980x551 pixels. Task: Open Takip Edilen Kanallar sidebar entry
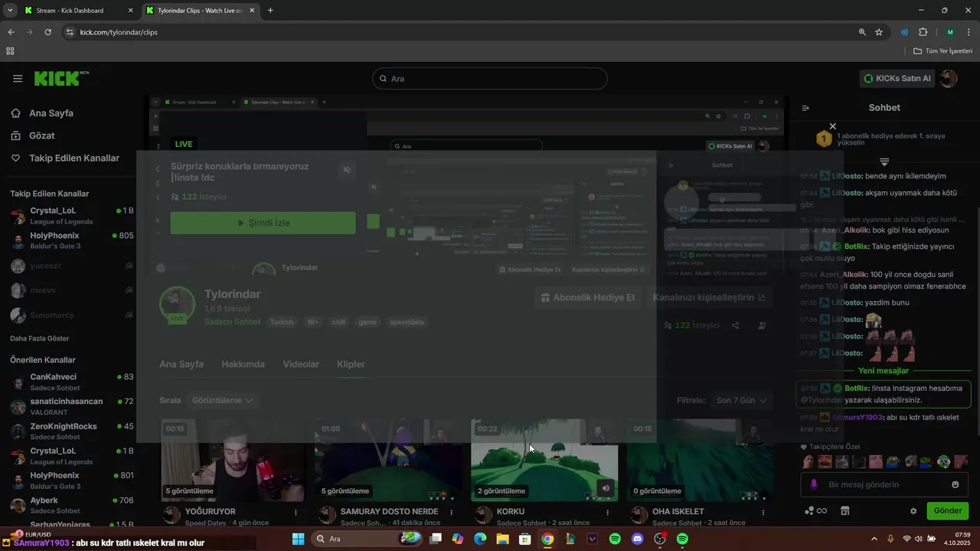click(x=74, y=158)
